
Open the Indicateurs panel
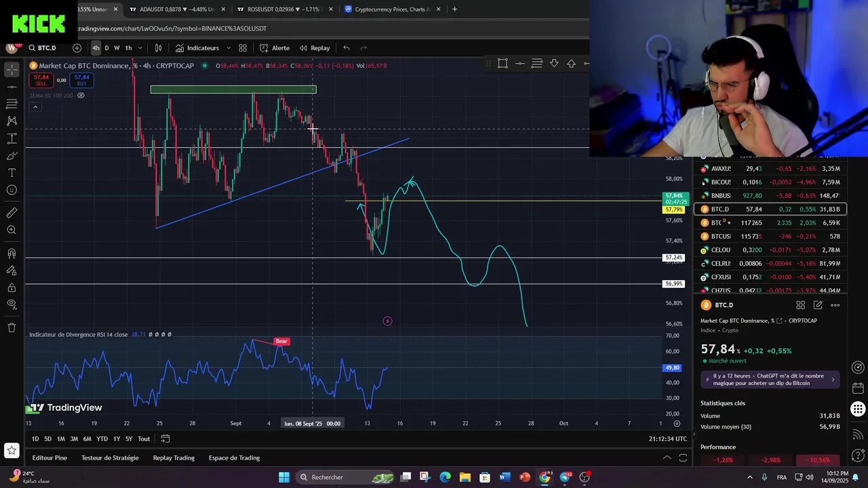(x=197, y=48)
